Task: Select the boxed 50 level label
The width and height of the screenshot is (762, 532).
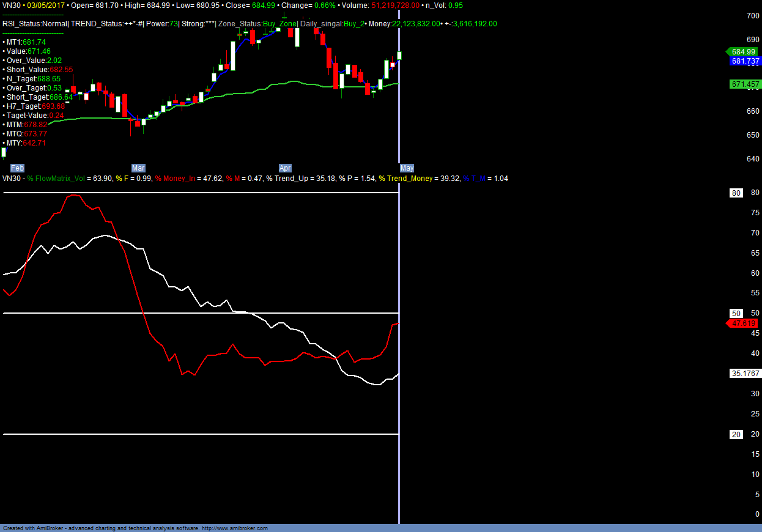Action: coord(736,313)
